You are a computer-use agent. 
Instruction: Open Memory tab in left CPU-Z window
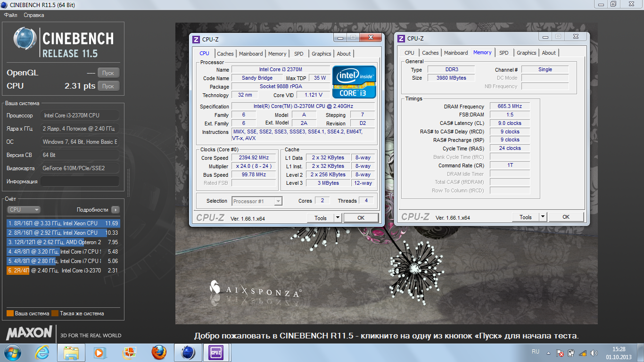point(277,54)
